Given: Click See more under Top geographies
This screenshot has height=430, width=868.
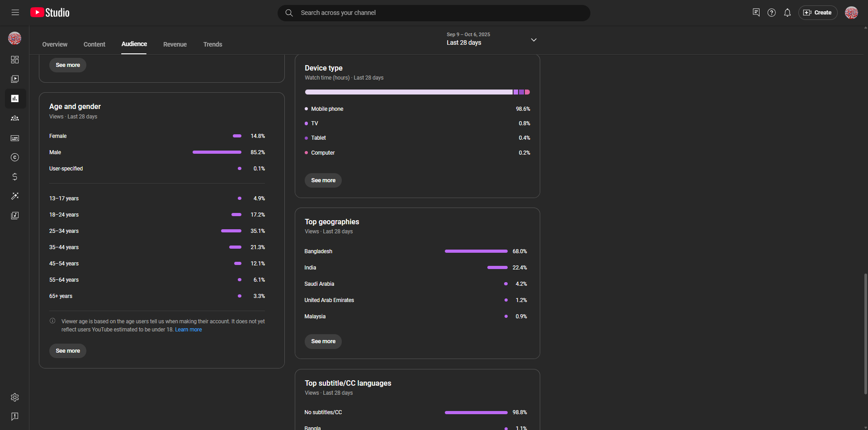Looking at the screenshot, I should [x=323, y=341].
